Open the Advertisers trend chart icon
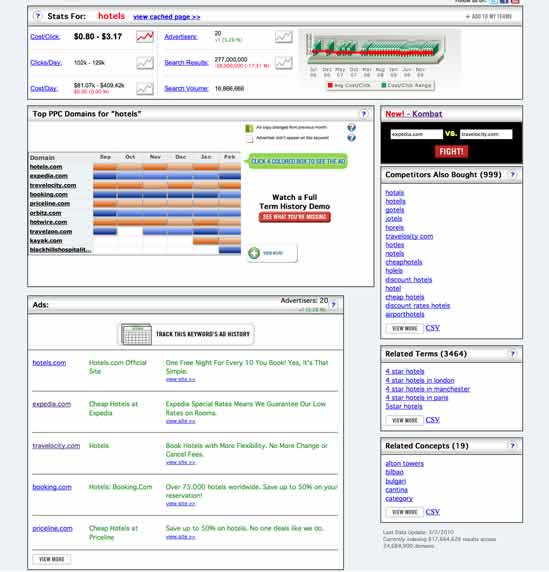The width and height of the screenshot is (549, 572). point(283,37)
